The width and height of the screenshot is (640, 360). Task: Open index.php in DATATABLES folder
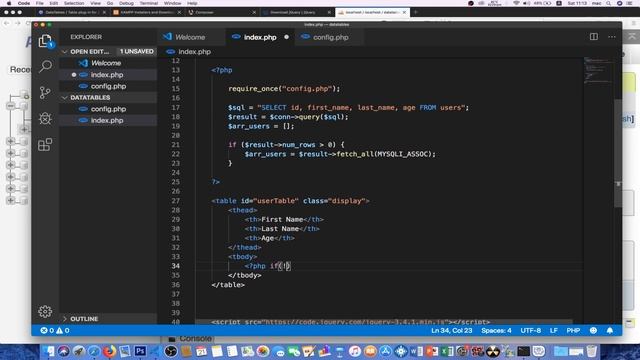[x=108, y=120]
